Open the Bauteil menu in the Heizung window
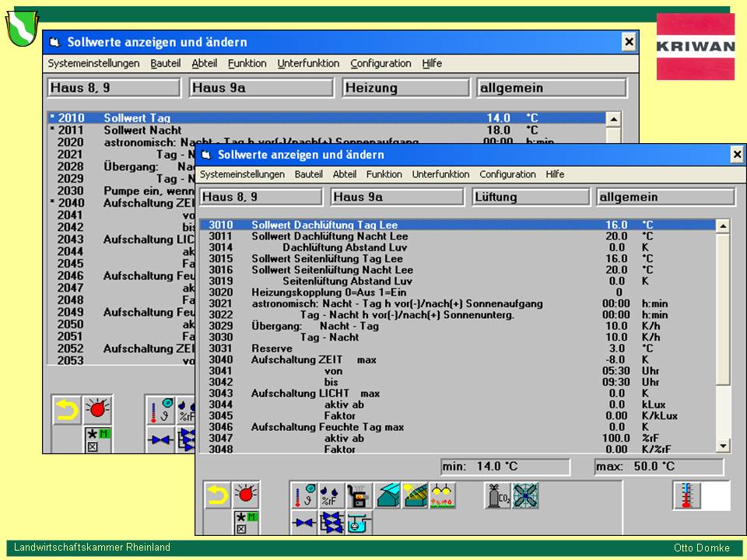This screenshot has height=560, width=747. coord(166,64)
